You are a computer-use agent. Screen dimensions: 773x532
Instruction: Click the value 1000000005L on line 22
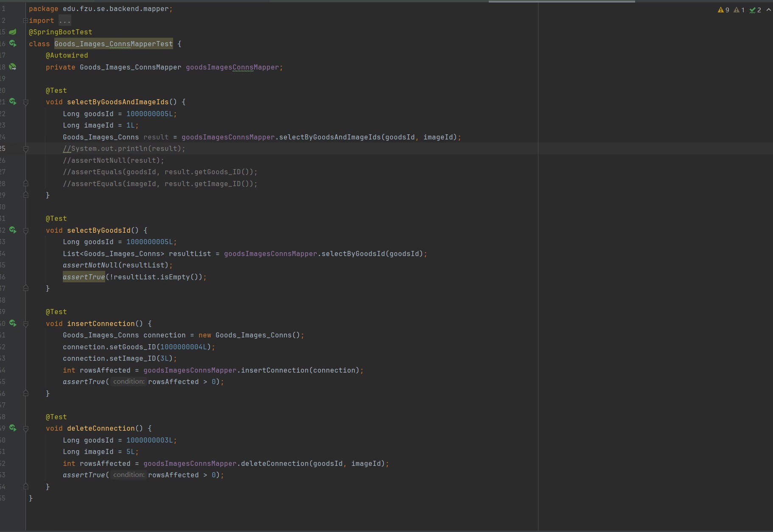tap(149, 114)
